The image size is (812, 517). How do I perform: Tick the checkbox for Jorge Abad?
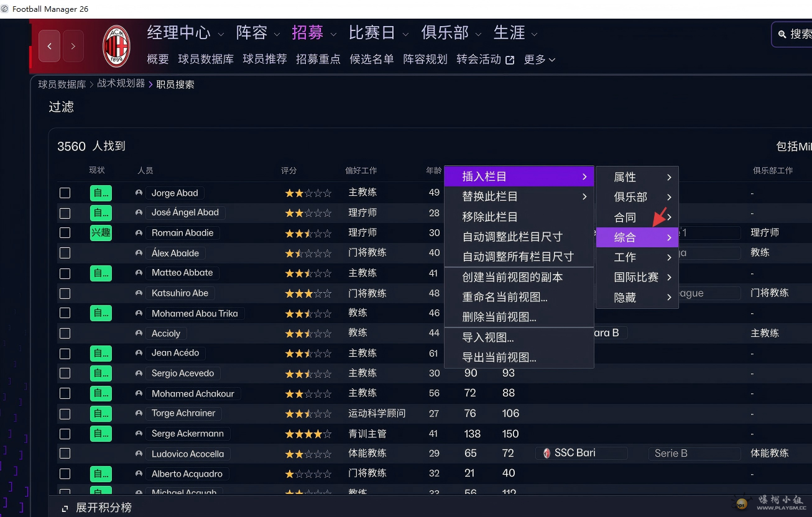[x=65, y=193]
